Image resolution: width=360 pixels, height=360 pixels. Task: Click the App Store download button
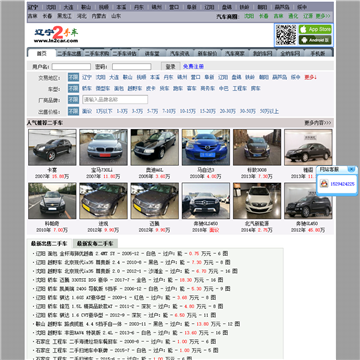pos(315,29)
